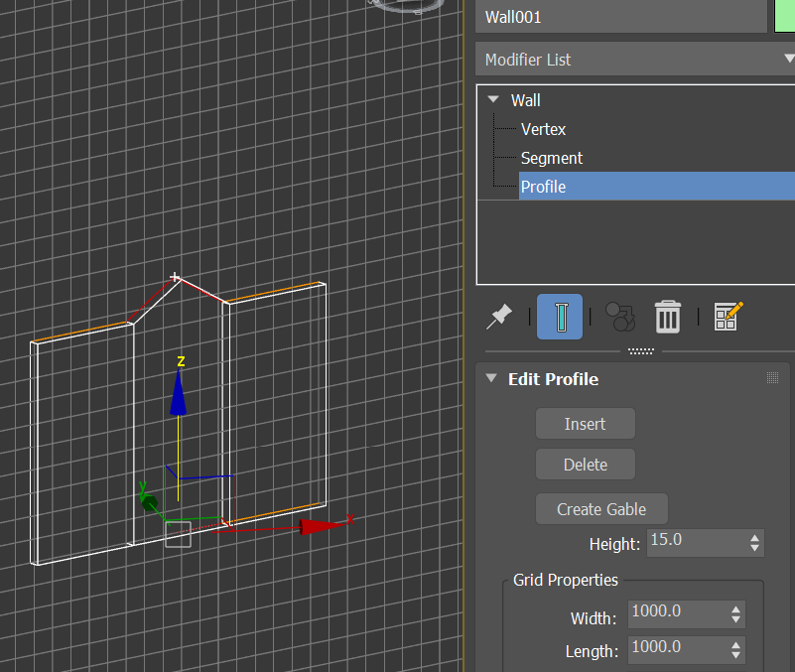Viewport: 795px width, 672px height.
Task: Collapse the Wall entry in the modifier stack
Action: tap(492, 99)
